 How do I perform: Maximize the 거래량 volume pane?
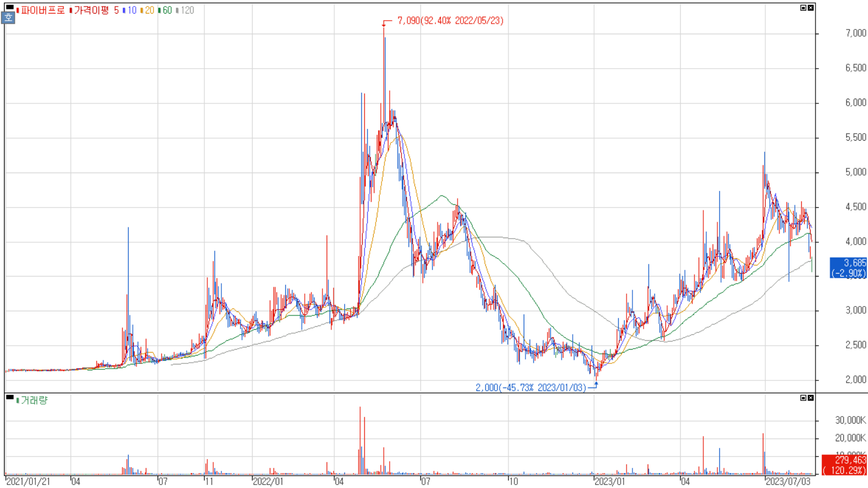point(803,398)
